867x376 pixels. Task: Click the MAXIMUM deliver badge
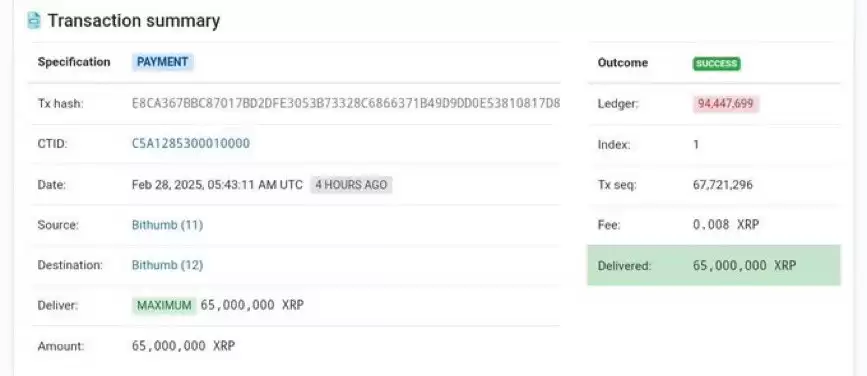[164, 305]
